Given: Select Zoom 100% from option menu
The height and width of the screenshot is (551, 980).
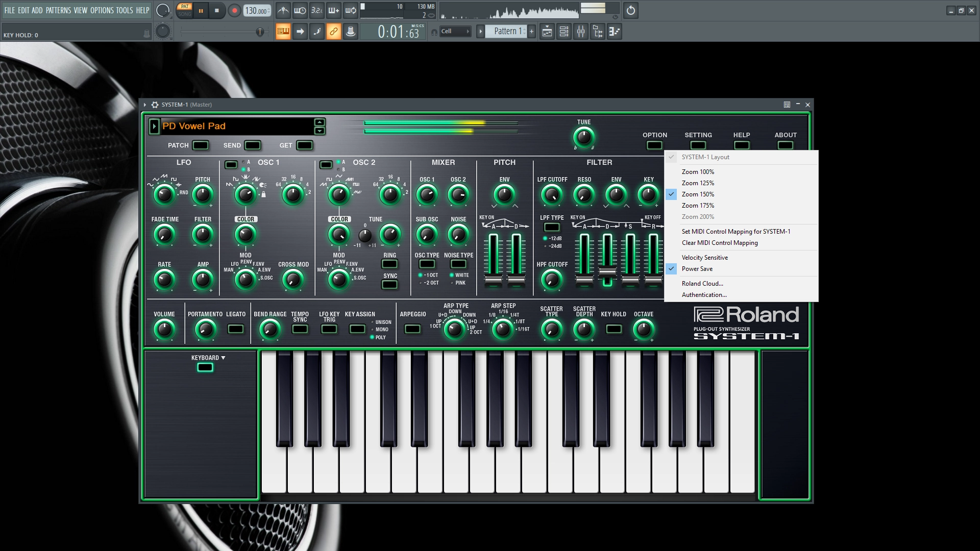Looking at the screenshot, I should [x=741, y=172].
